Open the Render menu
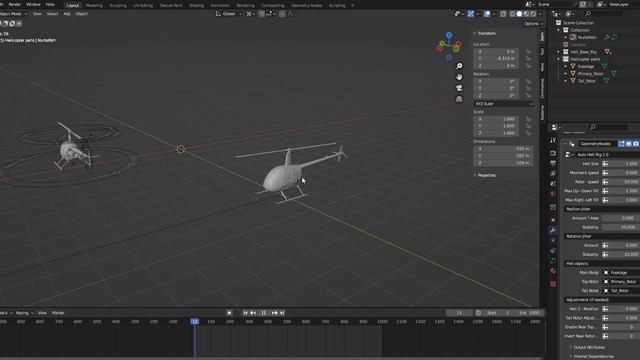Image resolution: width=640 pixels, height=360 pixels. click(15, 4)
